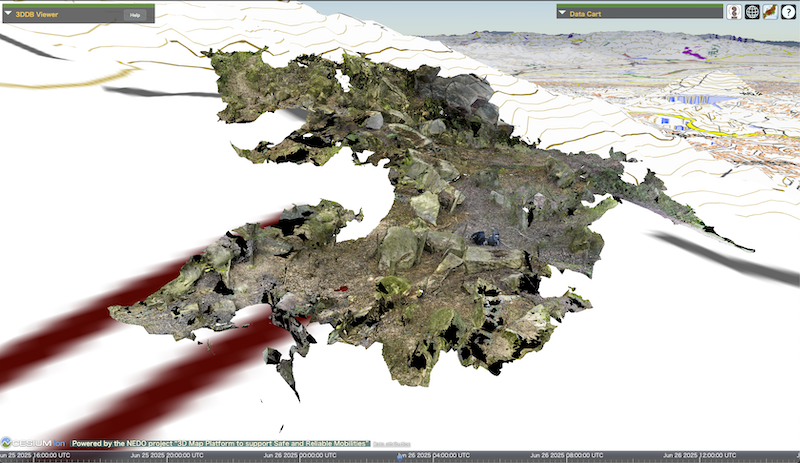
Task: Click the blue current-time marker on timeline
Action: coord(399,457)
